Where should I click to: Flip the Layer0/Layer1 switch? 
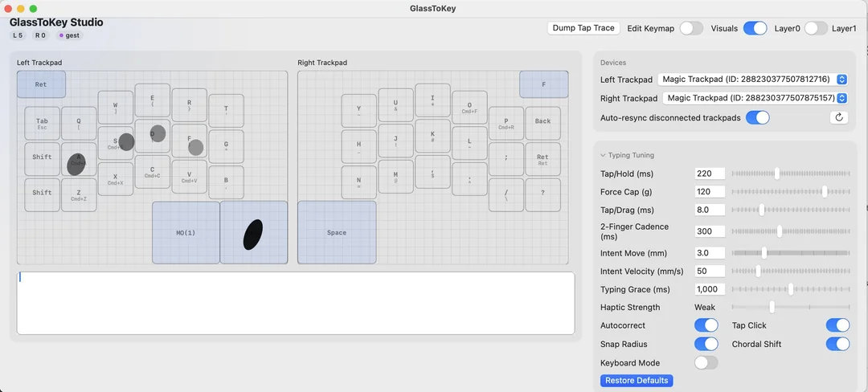816,28
